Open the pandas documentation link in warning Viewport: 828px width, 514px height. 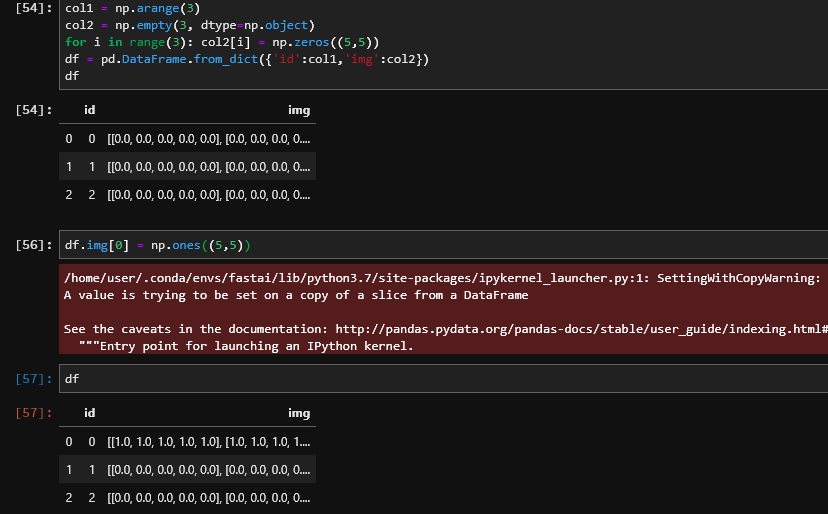click(x=580, y=329)
